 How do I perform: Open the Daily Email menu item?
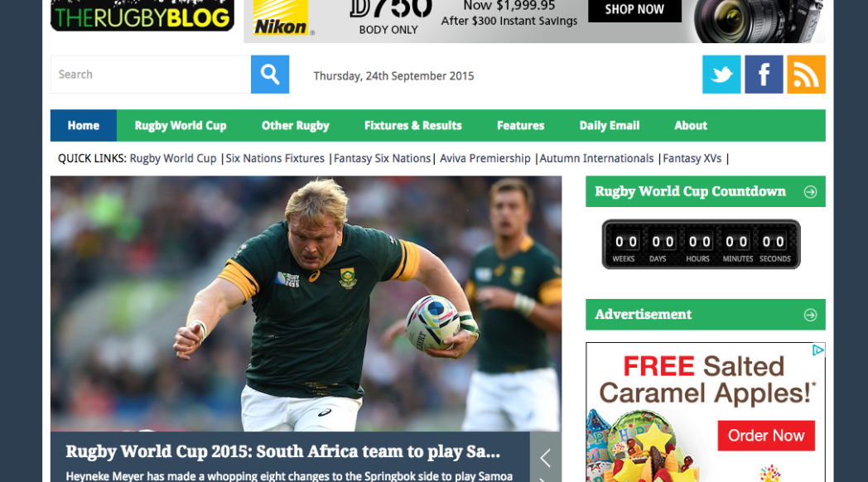point(610,126)
